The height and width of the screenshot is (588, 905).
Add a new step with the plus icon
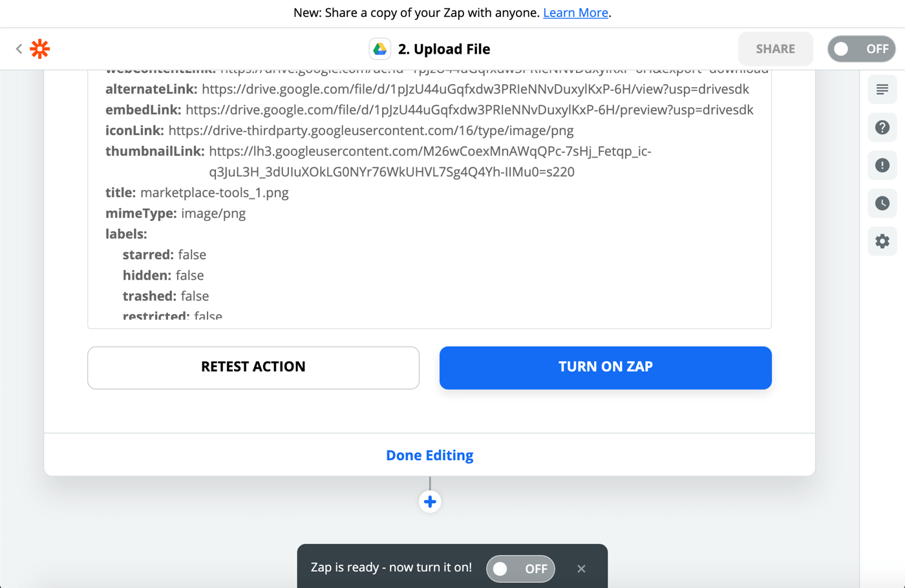coord(429,501)
